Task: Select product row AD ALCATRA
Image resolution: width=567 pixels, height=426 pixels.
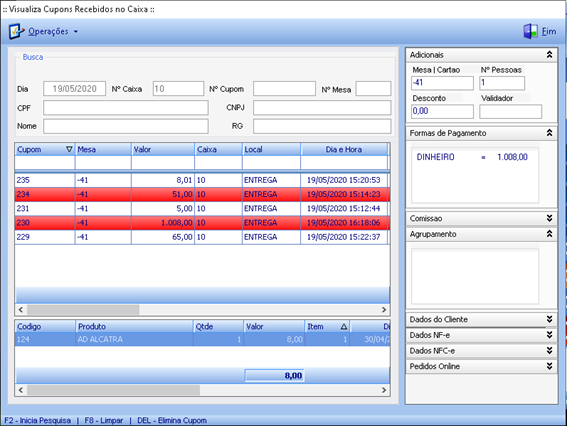Action: click(x=202, y=339)
